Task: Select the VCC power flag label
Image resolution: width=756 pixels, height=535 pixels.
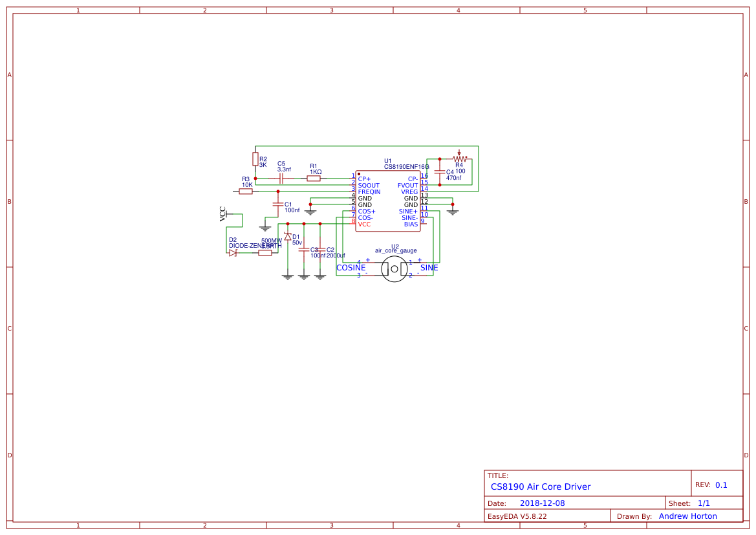Action: click(222, 213)
